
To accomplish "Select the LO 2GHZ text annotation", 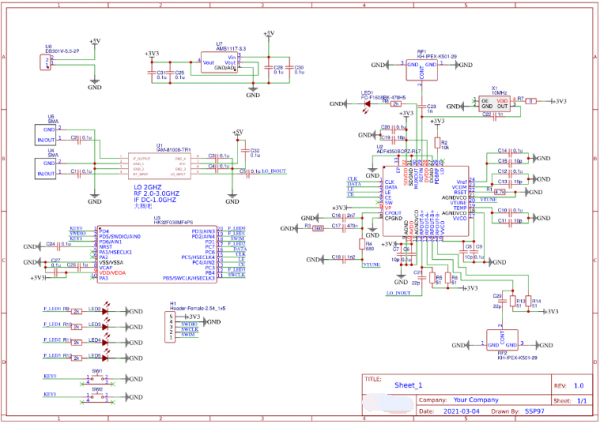I will coord(146,187).
